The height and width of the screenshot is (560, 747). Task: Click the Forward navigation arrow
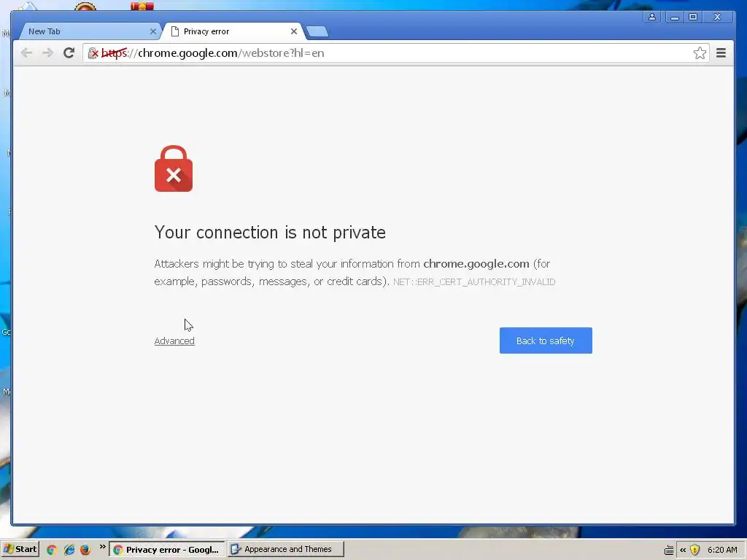(47, 52)
